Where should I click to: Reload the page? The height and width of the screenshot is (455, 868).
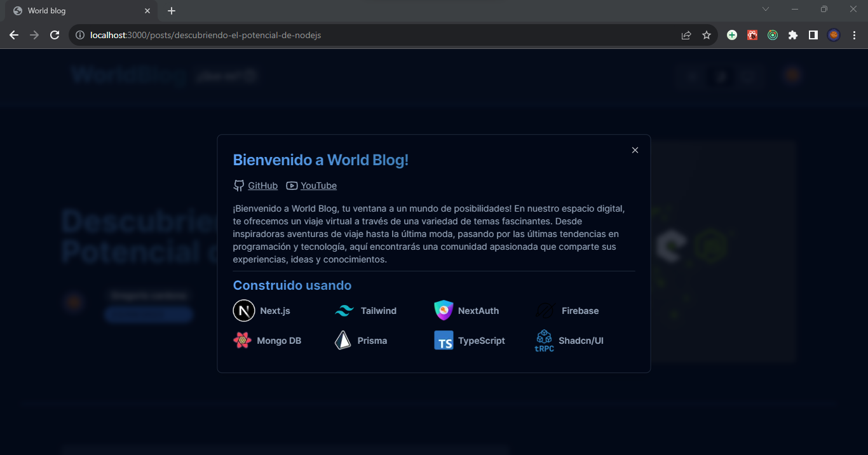point(55,35)
